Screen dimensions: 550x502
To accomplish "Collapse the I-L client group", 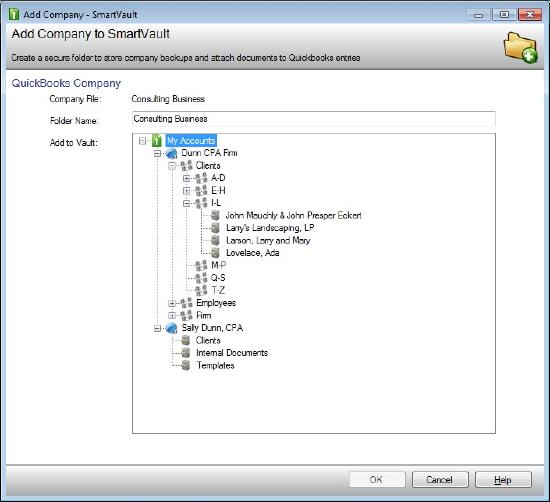I will click(x=187, y=203).
